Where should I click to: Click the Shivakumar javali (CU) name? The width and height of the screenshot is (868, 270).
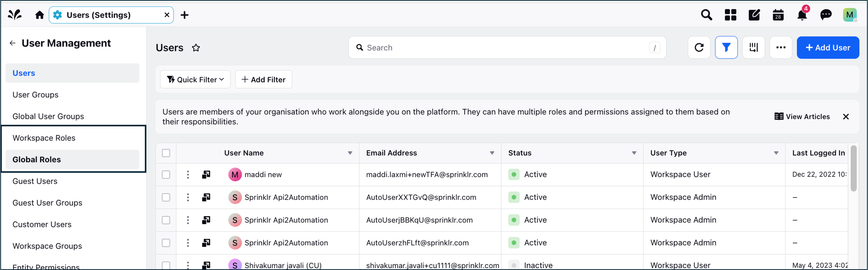click(x=283, y=265)
